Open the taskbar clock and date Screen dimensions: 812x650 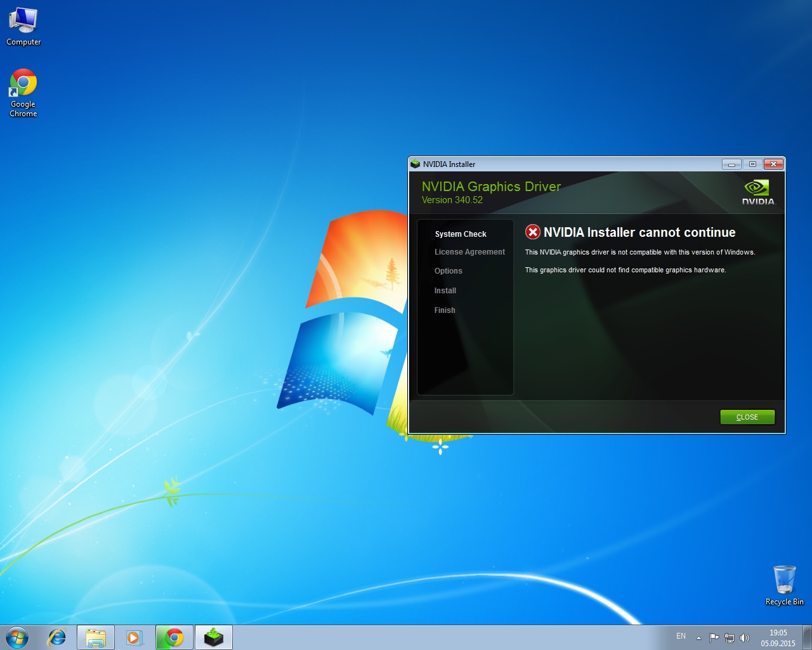tap(778, 638)
